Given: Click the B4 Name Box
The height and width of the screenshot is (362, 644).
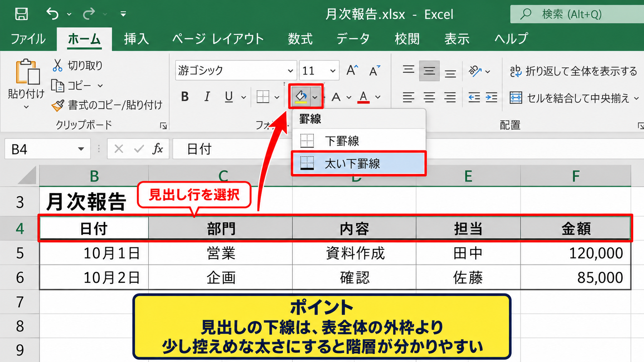Looking at the screenshot, I should tap(47, 149).
